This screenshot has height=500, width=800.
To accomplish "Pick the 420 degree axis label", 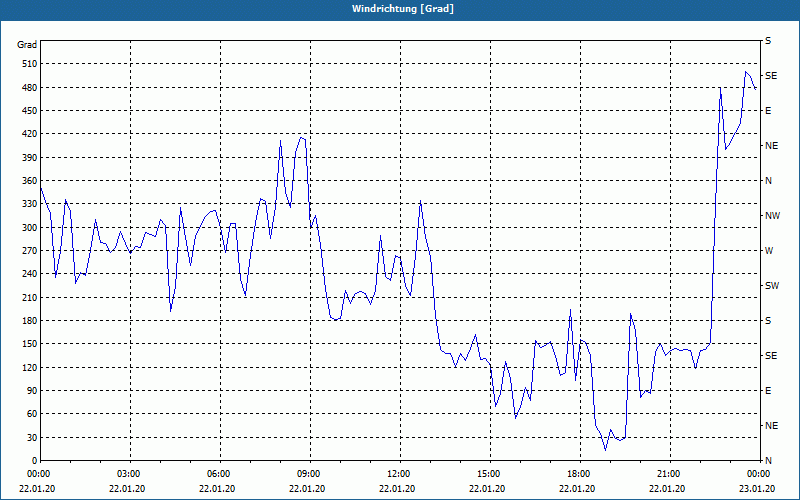I will [31, 134].
